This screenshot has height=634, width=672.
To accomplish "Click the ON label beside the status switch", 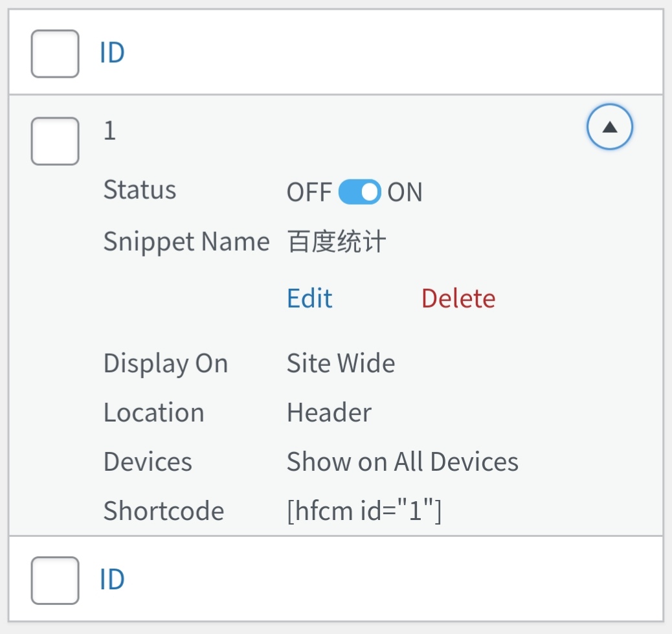I will click(x=405, y=192).
